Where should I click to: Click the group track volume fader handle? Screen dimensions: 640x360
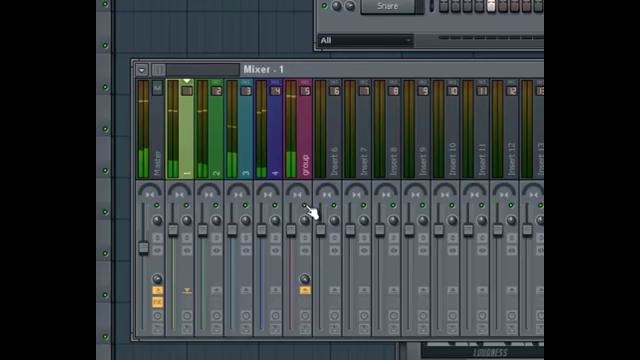coord(291,230)
